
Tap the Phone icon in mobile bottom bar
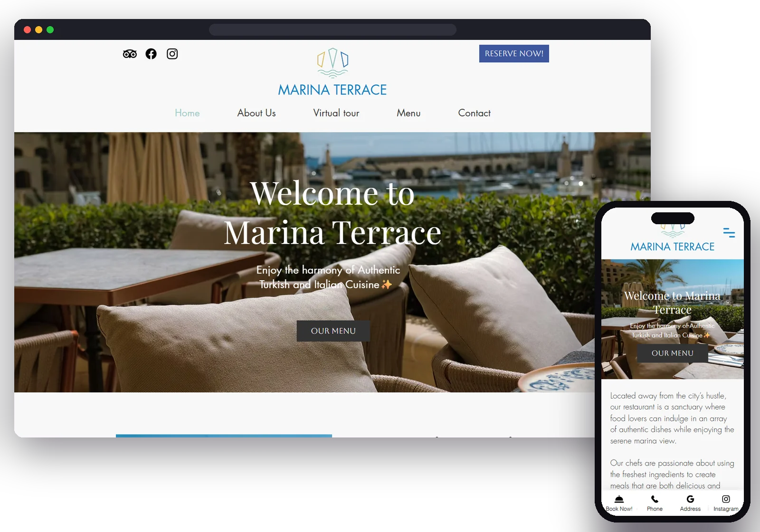(655, 499)
